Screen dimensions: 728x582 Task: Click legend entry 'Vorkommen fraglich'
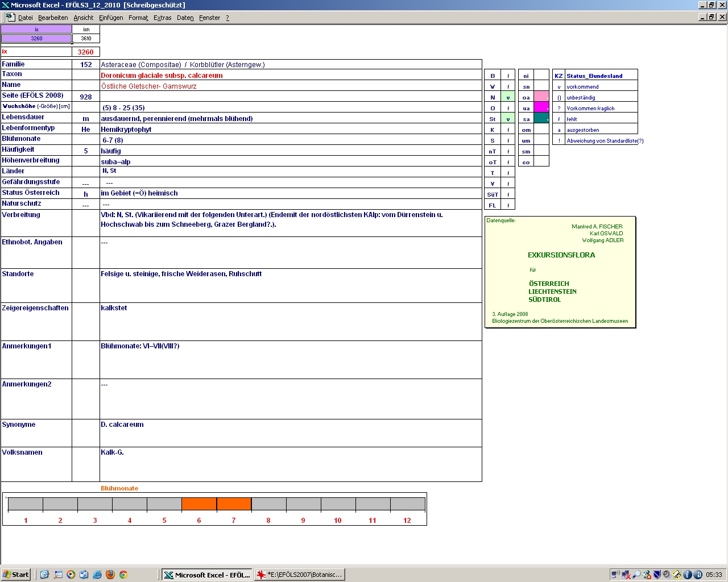click(590, 108)
